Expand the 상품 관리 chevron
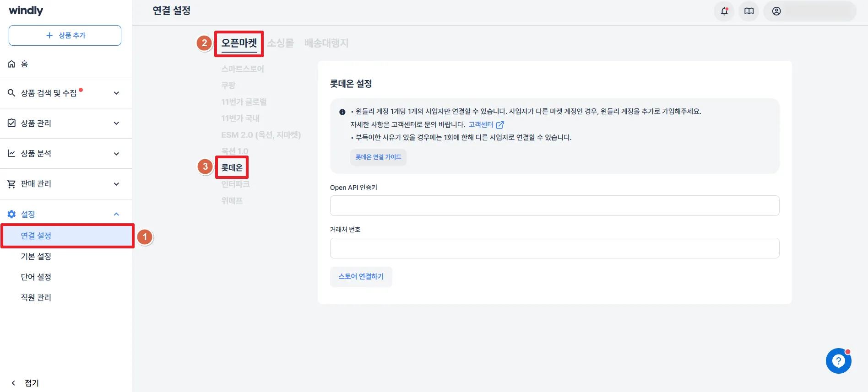The image size is (868, 392). click(x=116, y=123)
